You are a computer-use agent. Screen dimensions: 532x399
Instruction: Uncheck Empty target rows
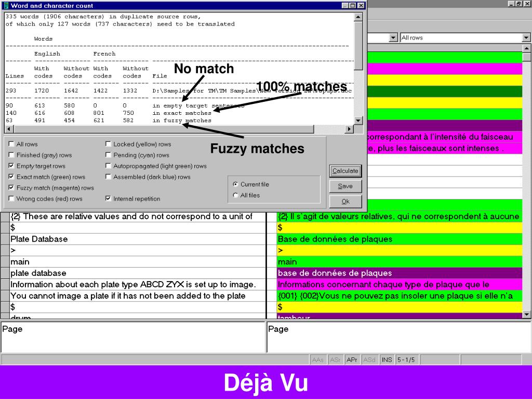click(11, 166)
